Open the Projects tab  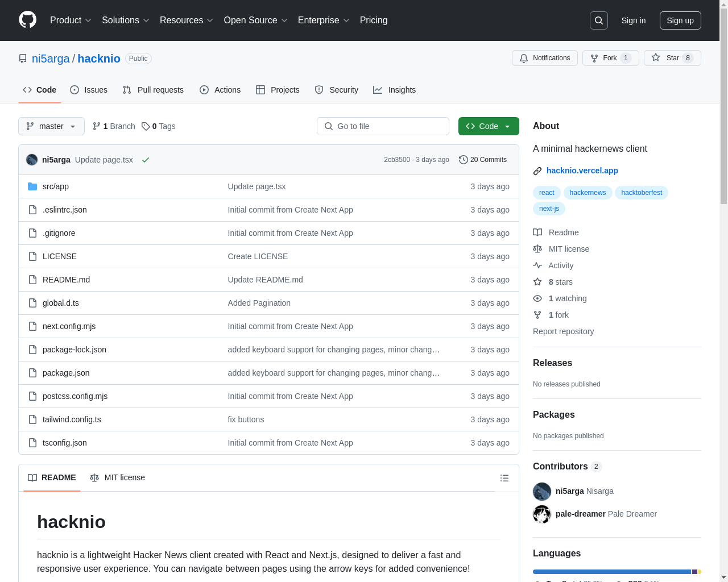[278, 90]
